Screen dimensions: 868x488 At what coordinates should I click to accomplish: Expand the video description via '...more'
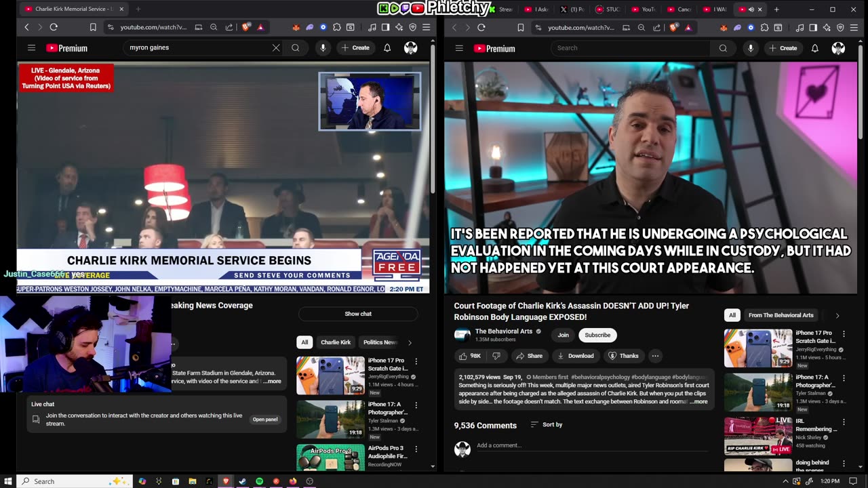[x=698, y=402]
